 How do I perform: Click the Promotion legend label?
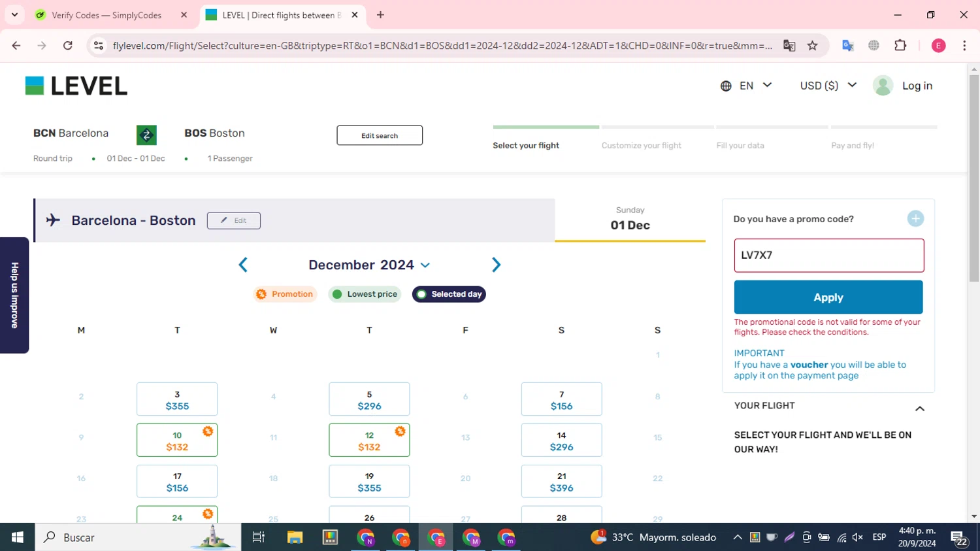tap(286, 294)
